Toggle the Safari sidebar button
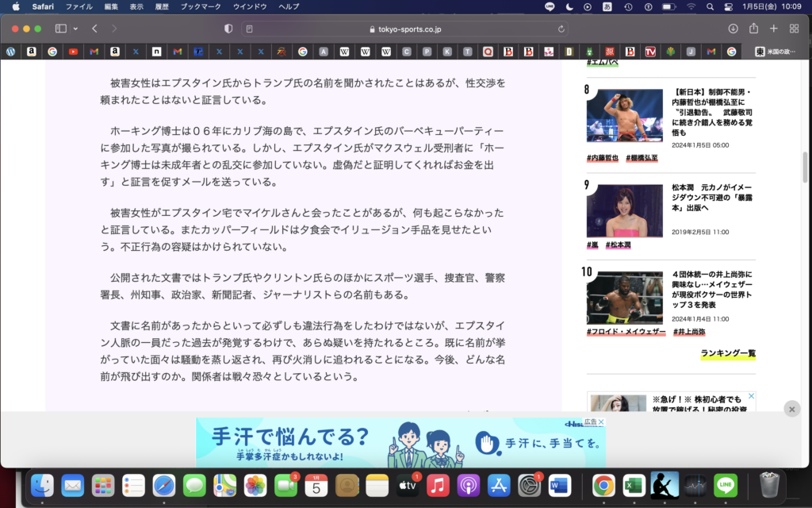The width and height of the screenshot is (812, 508). (x=60, y=29)
